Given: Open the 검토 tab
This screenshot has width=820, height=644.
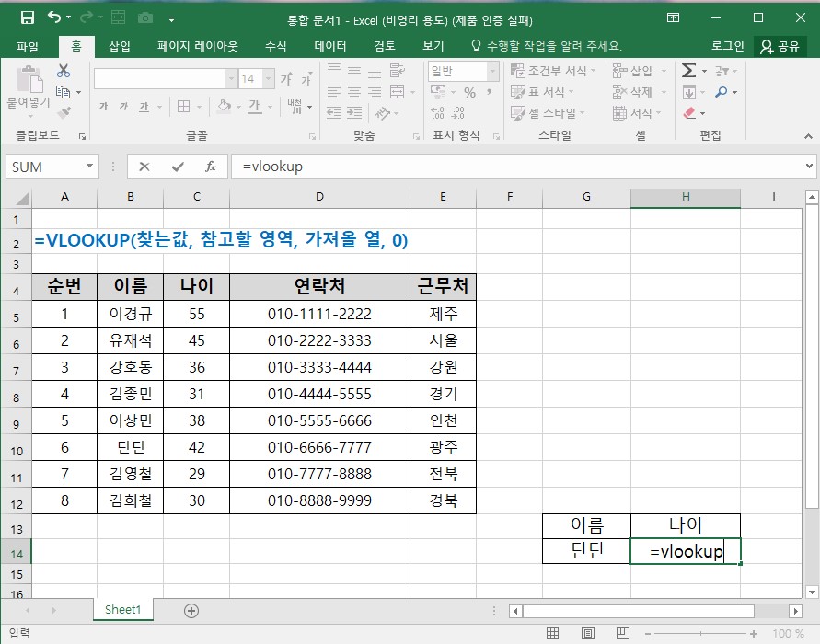Looking at the screenshot, I should (x=385, y=47).
